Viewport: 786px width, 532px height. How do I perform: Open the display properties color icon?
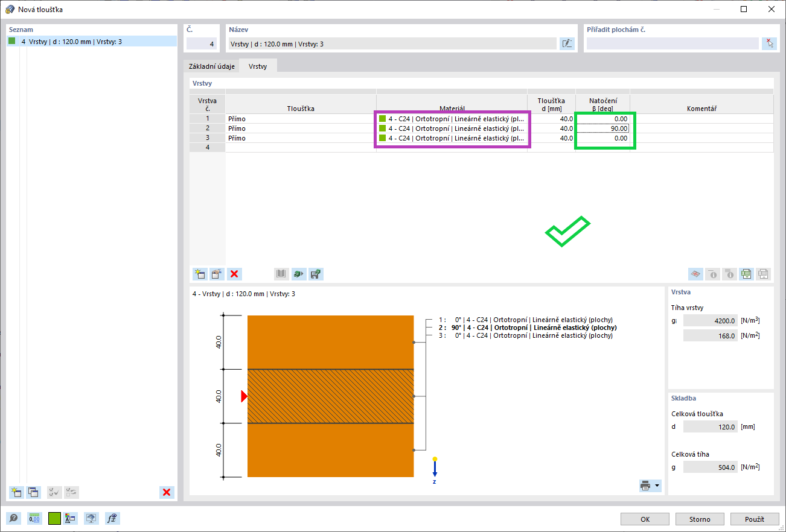point(70,518)
